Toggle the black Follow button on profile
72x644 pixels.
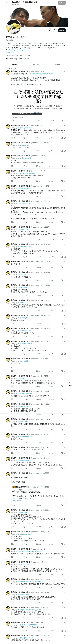coord(62,30)
